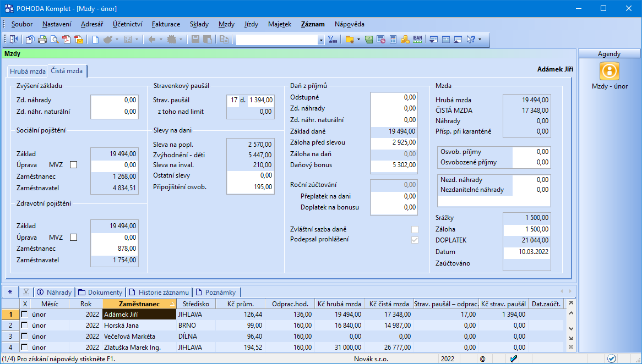The height and width of the screenshot is (364, 642).
Task: Check the X box for Večeřová Markéta row
Action: [25, 336]
